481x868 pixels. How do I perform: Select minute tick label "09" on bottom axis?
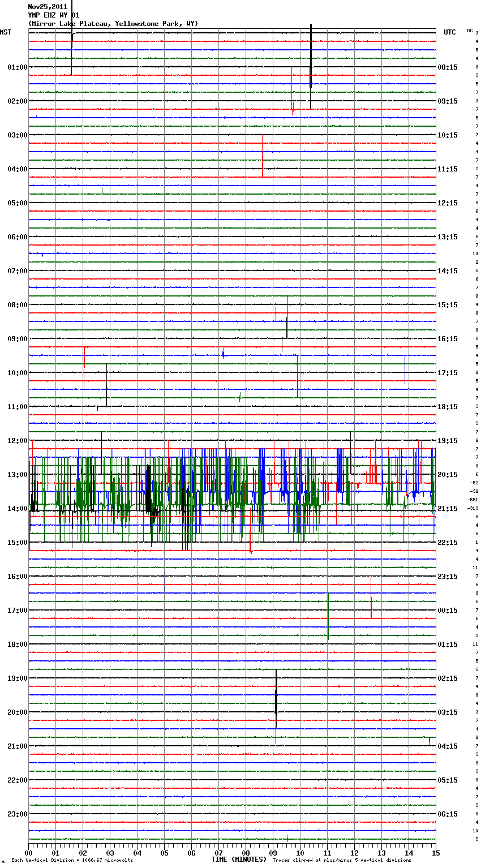pyautogui.click(x=273, y=853)
